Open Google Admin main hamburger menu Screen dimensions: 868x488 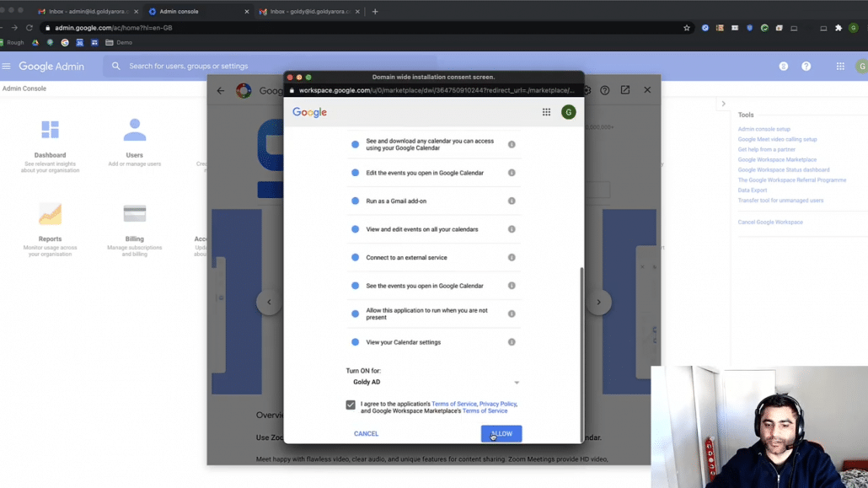(6, 66)
